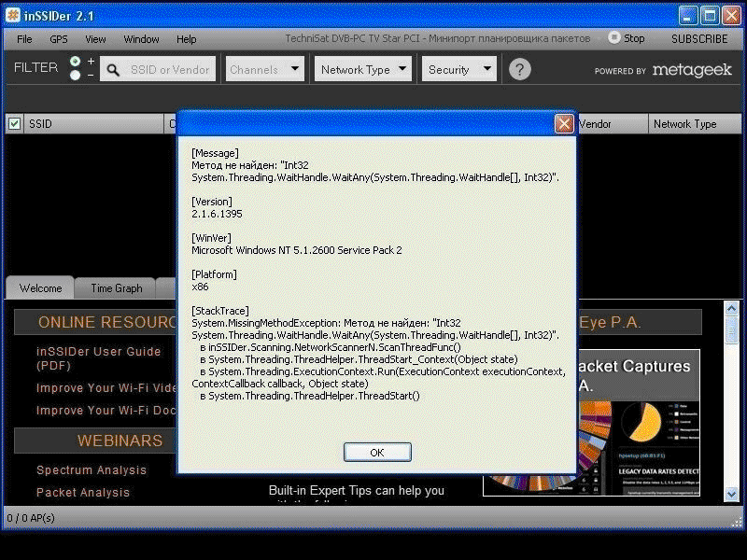Click the metageek logo
The image size is (747, 560).
pos(692,70)
